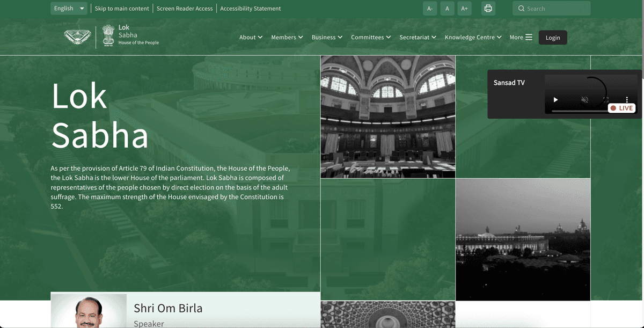
Task: Follow Skip to main content link
Action: click(x=122, y=9)
